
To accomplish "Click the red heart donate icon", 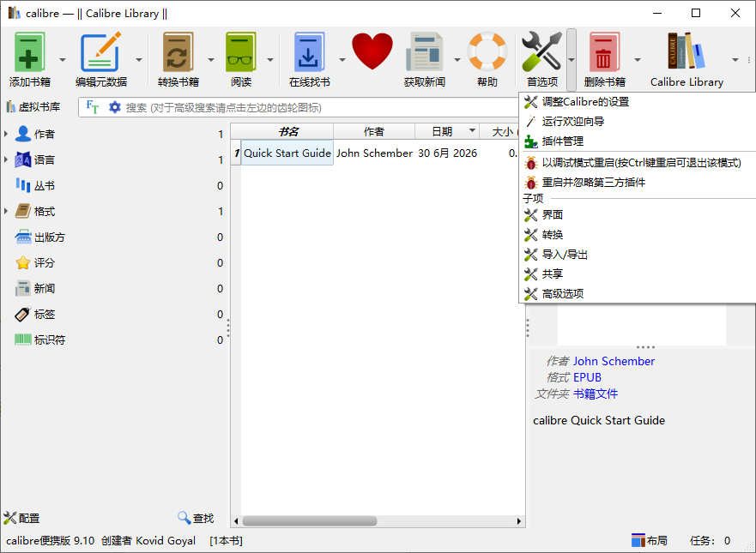I will 372,51.
